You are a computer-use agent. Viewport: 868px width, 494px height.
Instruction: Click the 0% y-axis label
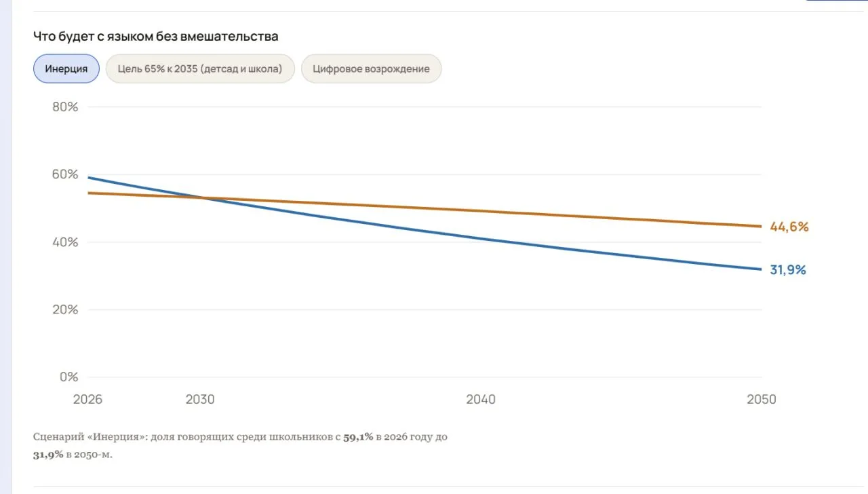69,377
